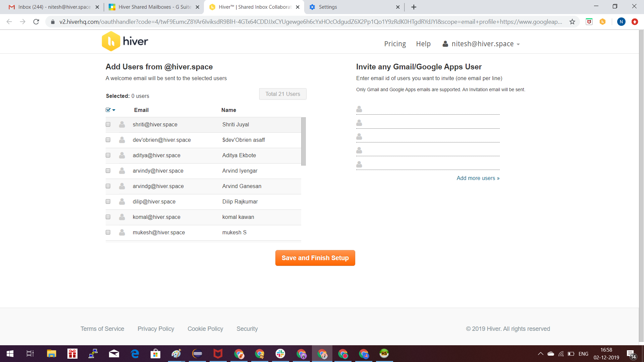This screenshot has width=644, height=362.
Task: Open Terms of Service link
Action: click(x=102, y=329)
